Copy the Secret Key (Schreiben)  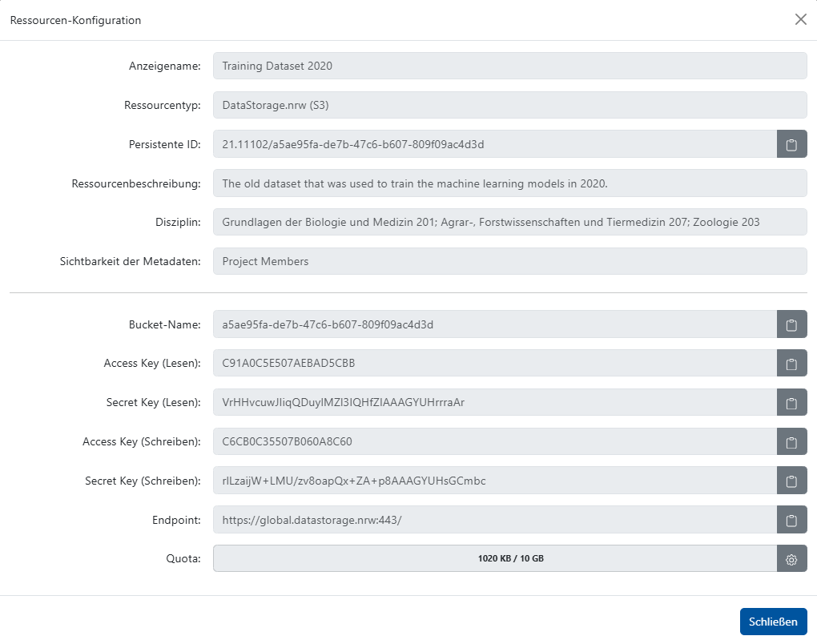tap(791, 481)
